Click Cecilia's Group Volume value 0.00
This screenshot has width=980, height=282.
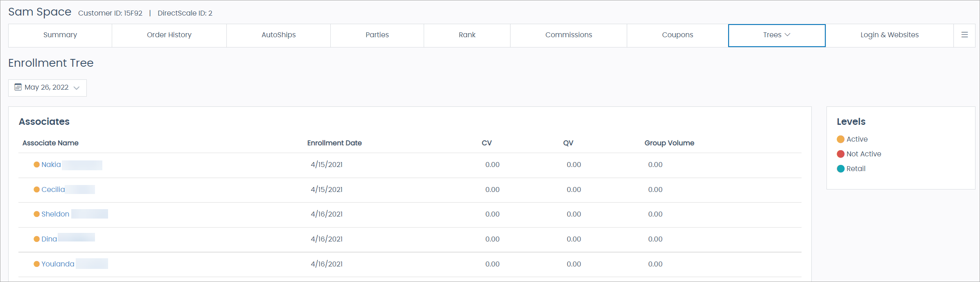coord(655,190)
